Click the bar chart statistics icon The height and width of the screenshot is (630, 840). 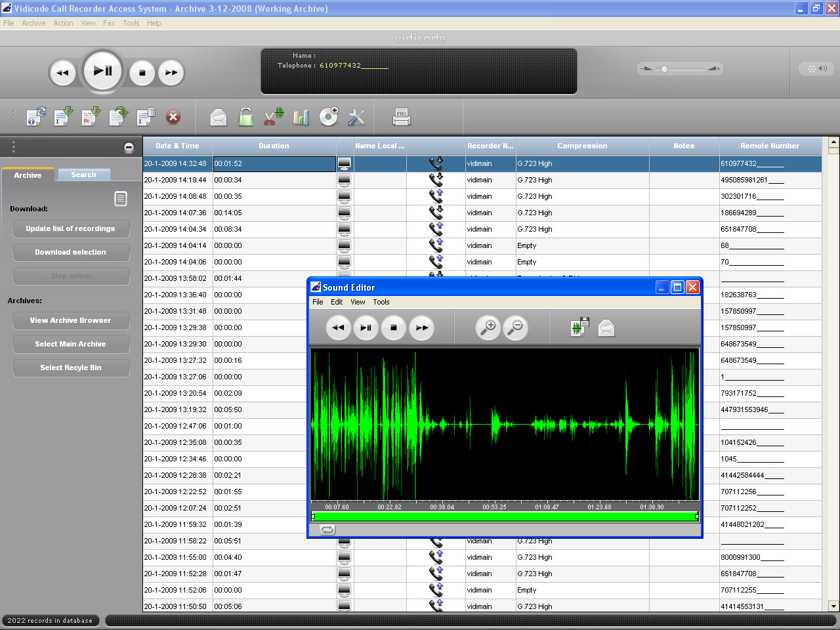pyautogui.click(x=301, y=117)
